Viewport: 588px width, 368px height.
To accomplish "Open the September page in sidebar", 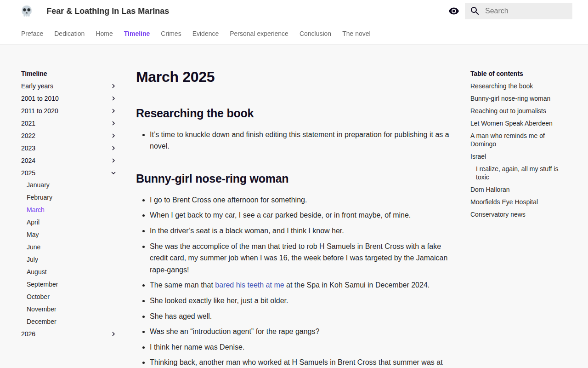I will pyautogui.click(x=42, y=284).
